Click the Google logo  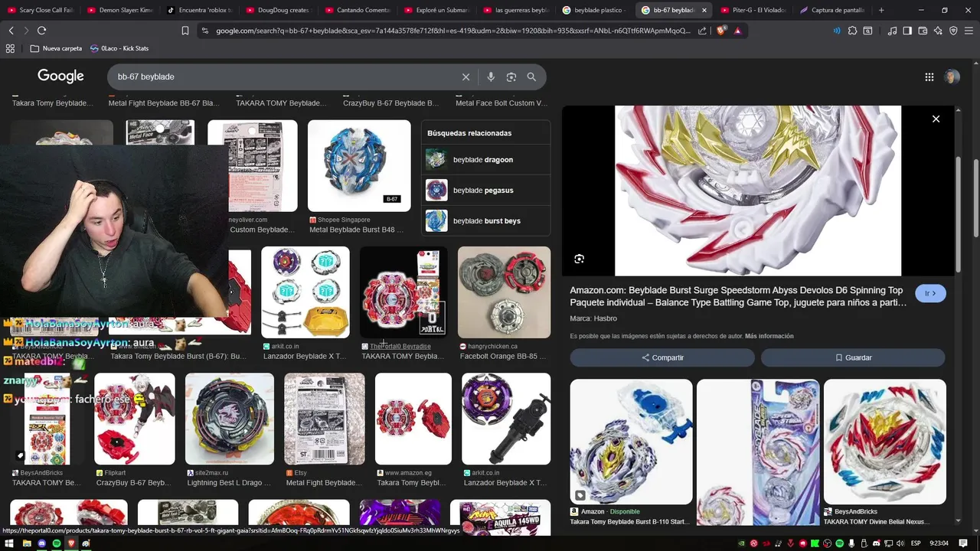tap(60, 76)
